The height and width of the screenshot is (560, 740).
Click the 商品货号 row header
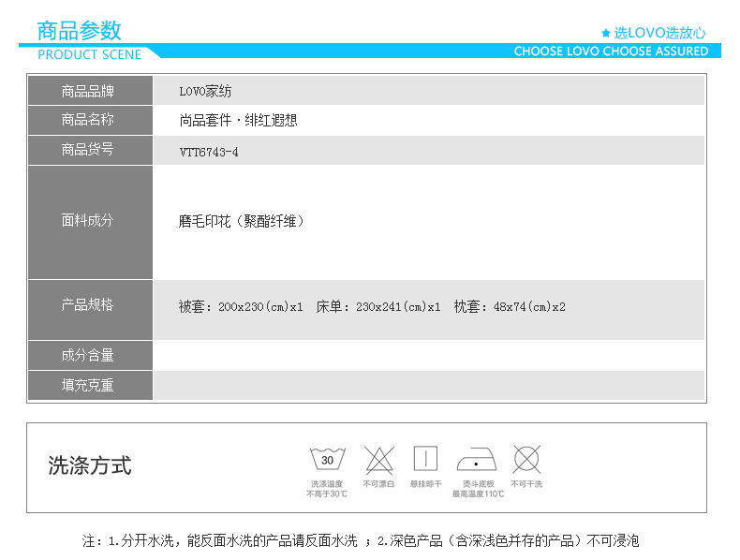[x=88, y=150]
